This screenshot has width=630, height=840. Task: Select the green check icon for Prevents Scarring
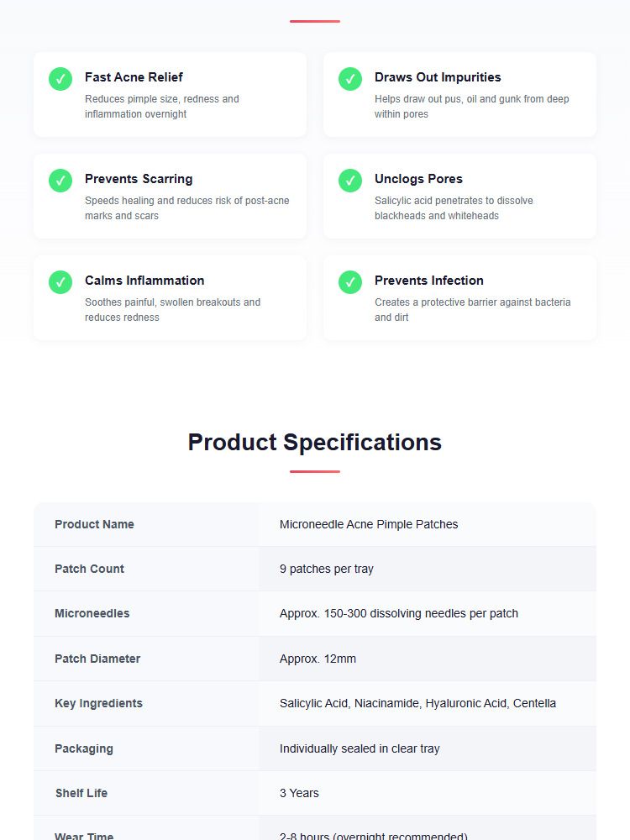coord(60,181)
